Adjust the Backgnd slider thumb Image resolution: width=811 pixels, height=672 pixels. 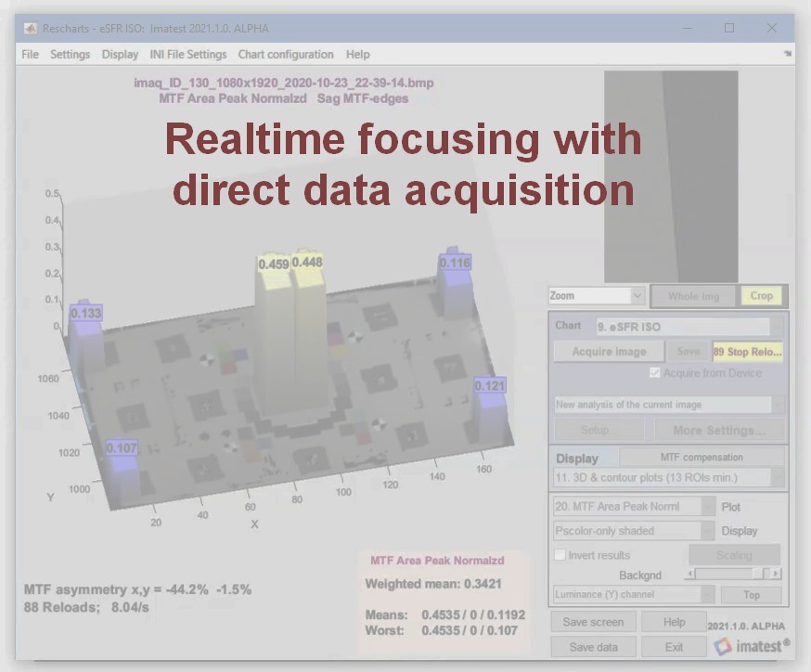(757, 574)
